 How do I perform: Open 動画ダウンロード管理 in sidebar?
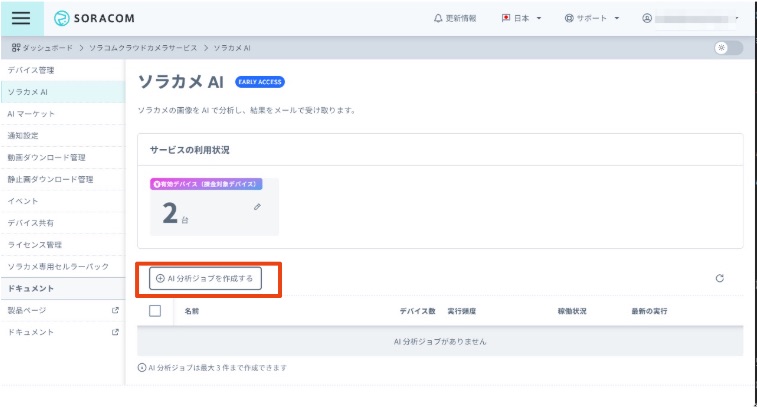tap(63, 157)
